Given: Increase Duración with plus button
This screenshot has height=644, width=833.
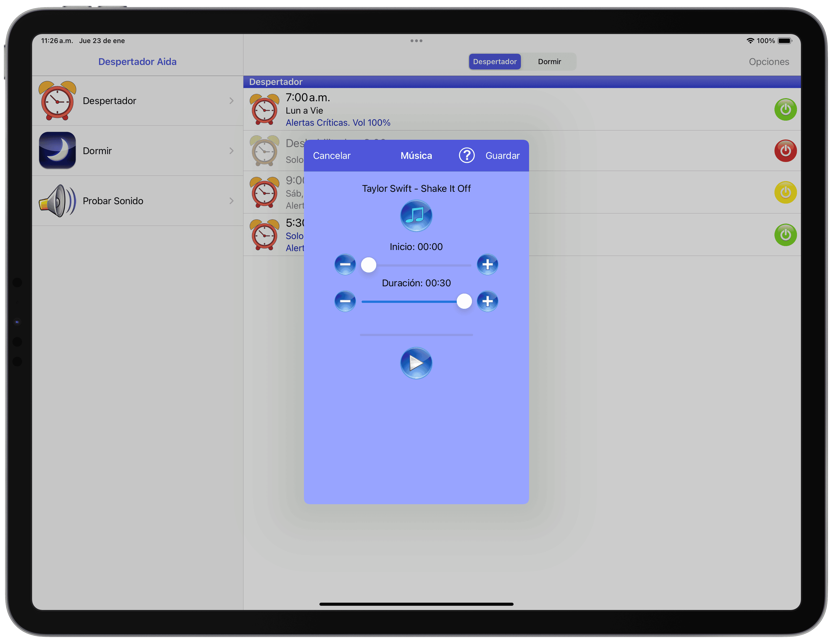Looking at the screenshot, I should 487,301.
